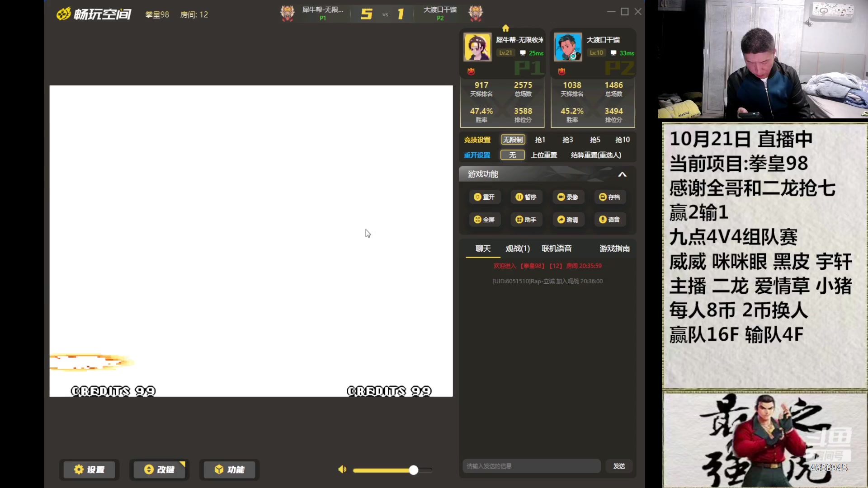Select 抢3 competition mode
This screenshot has height=488, width=868.
tap(568, 140)
